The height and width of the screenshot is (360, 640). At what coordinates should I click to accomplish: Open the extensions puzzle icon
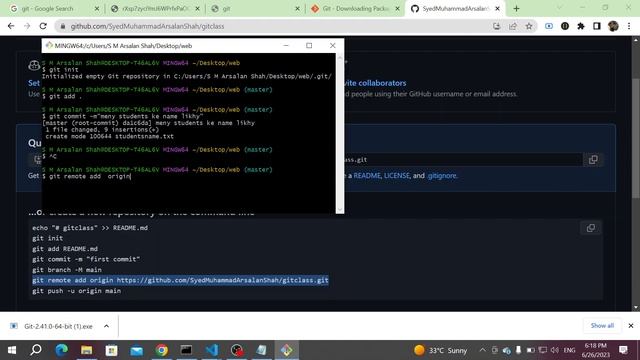581,26
